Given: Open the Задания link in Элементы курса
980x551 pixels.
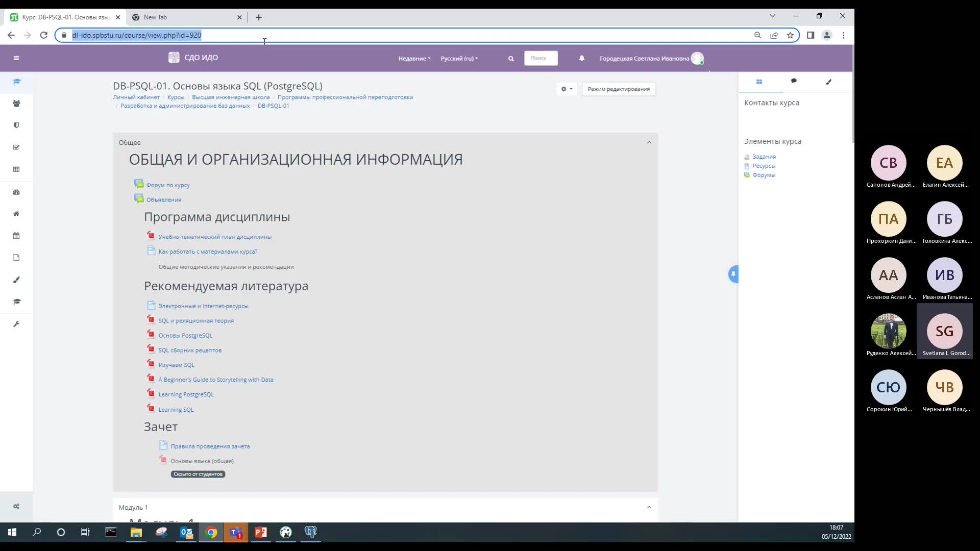Looking at the screenshot, I should 764,157.
